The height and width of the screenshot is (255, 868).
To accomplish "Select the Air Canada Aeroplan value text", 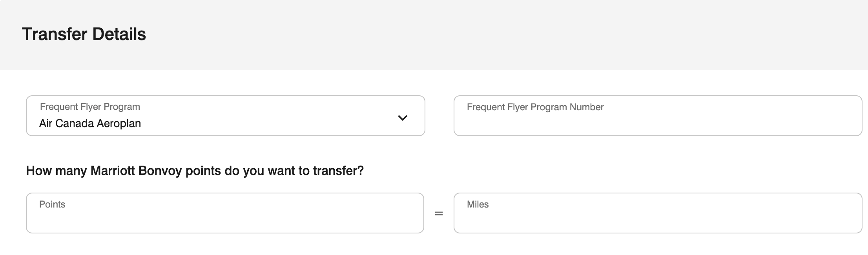I will point(90,124).
